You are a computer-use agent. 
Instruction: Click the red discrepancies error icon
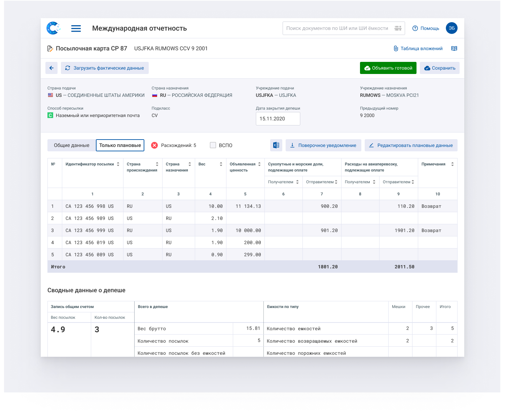pyautogui.click(x=154, y=145)
